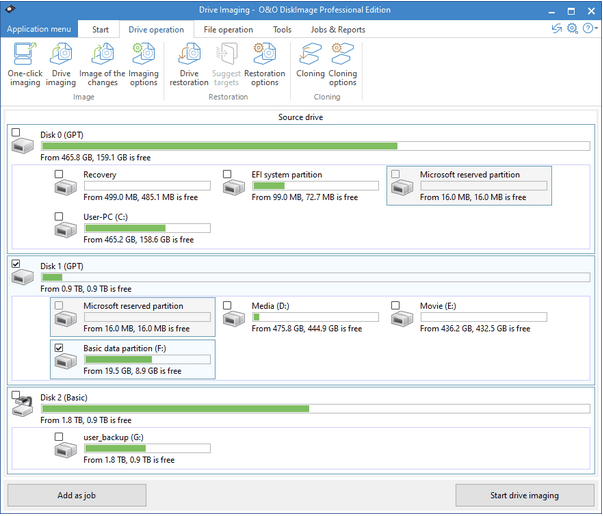Check the Movie (E:) checkbox
Screen dimensions: 603x516
395,305
